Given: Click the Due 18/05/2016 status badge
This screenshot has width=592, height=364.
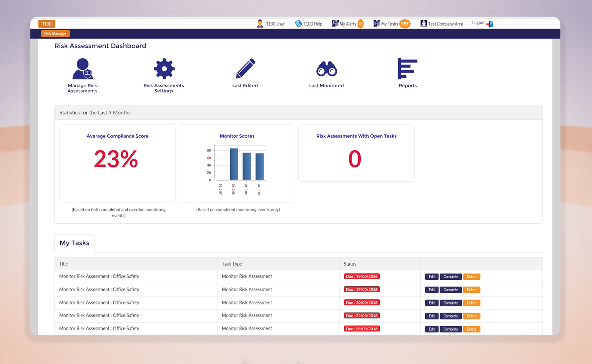Looking at the screenshot, I should (361, 276).
